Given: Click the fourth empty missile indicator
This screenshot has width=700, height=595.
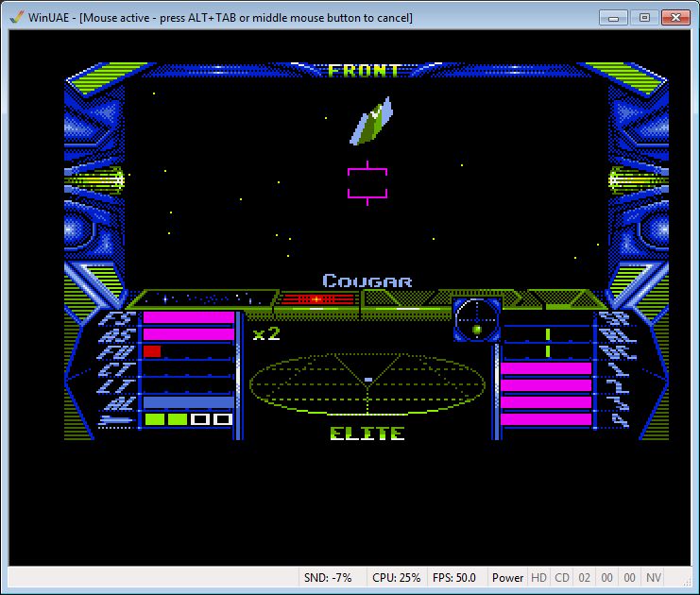Looking at the screenshot, I should [223, 419].
